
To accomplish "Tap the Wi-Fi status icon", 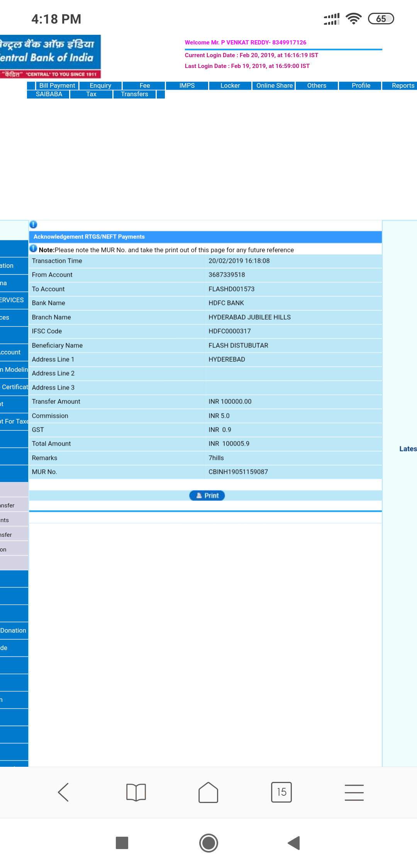I will [354, 19].
